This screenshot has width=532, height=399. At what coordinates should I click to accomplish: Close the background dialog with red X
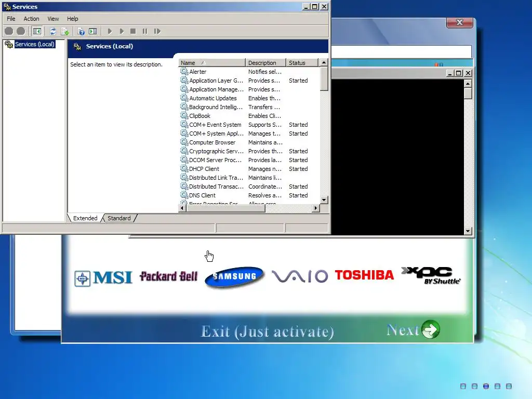460,22
